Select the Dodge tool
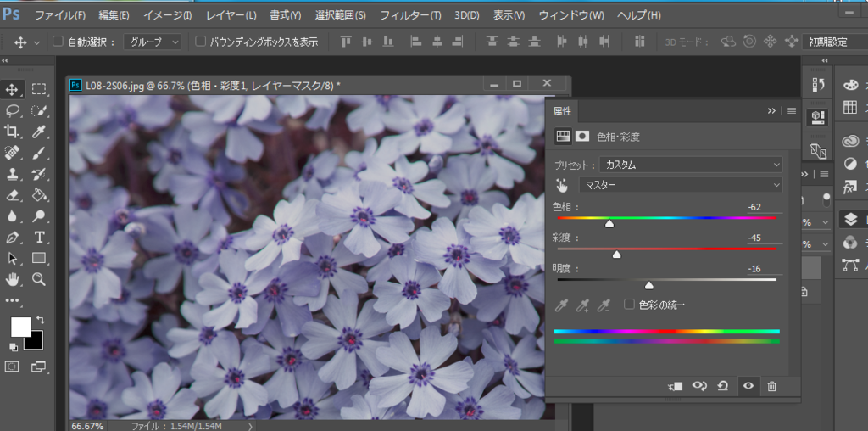This screenshot has width=868, height=431. coord(39,216)
